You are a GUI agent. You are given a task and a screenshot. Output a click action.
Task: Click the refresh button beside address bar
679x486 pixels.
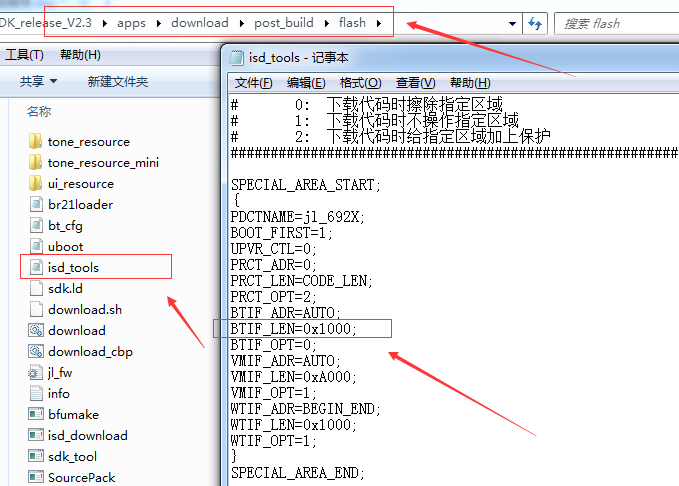[535, 23]
